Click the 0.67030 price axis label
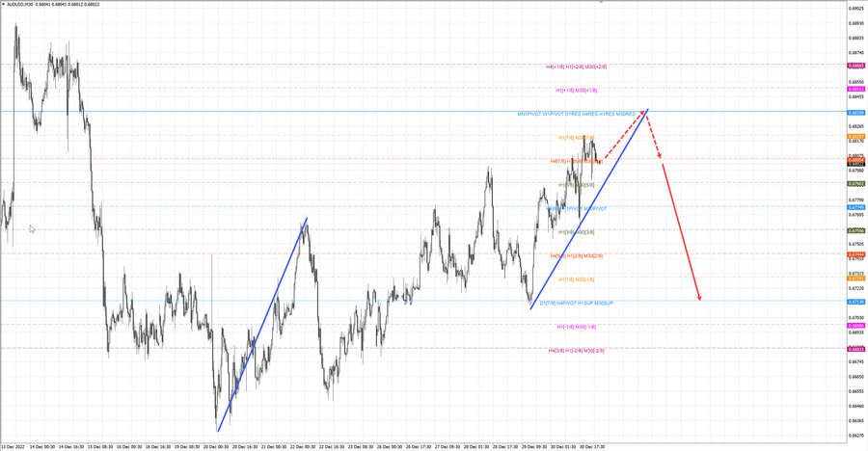This screenshot has width=868, height=451. [x=856, y=318]
